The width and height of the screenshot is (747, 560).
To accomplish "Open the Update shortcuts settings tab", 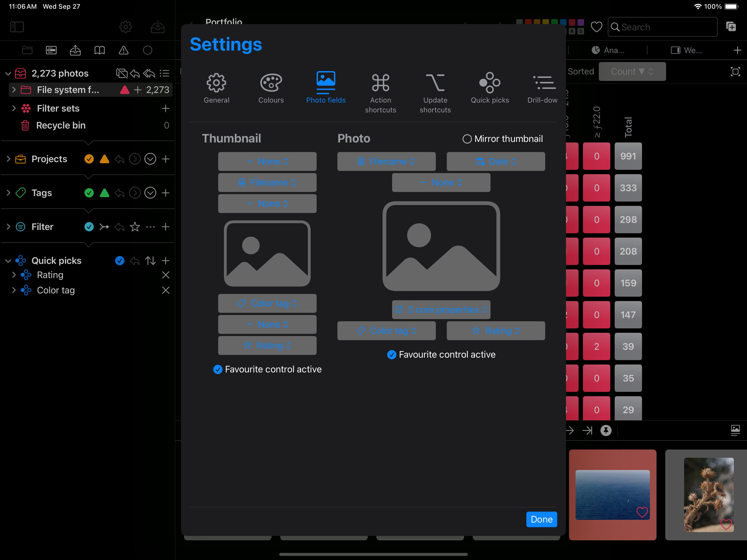I will [435, 93].
